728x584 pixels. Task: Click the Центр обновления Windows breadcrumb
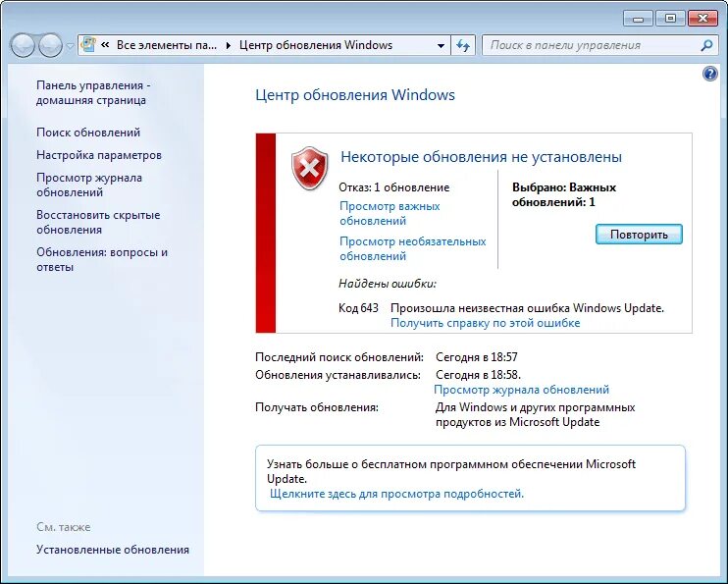coord(316,45)
